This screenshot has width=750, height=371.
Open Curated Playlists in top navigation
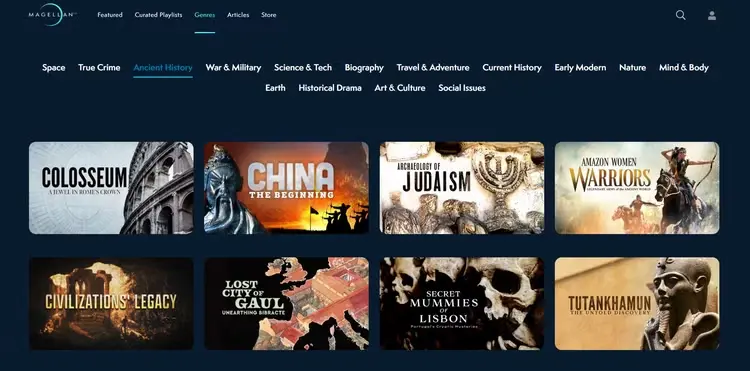pos(158,15)
